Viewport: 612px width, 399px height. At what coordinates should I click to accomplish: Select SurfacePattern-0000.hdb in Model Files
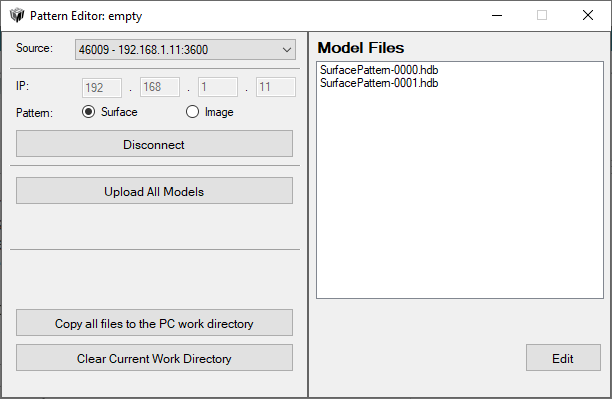379,70
